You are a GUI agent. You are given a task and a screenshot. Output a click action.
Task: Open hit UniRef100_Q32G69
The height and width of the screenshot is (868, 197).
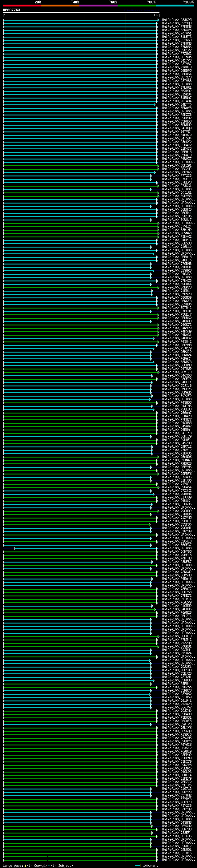[x=177, y=40]
